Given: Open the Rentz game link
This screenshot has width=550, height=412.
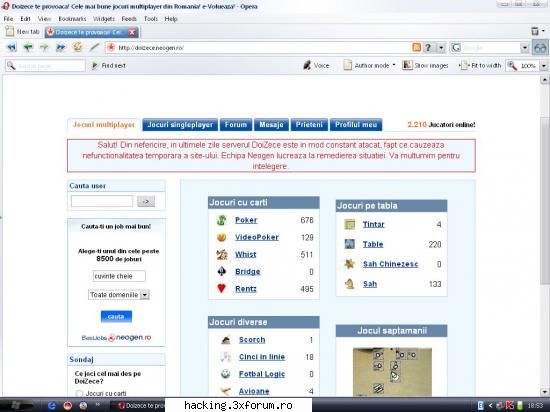Looking at the screenshot, I should (246, 289).
